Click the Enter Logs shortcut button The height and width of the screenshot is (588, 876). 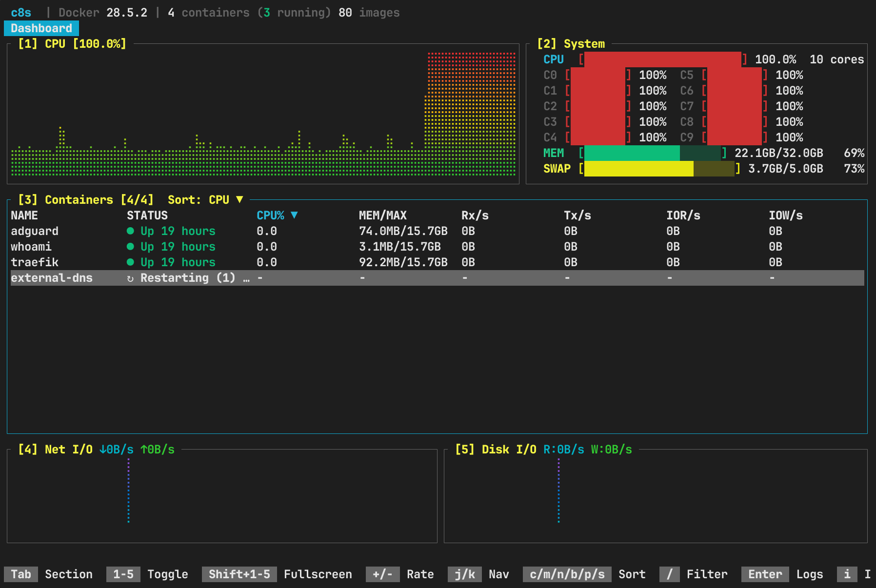click(765, 574)
